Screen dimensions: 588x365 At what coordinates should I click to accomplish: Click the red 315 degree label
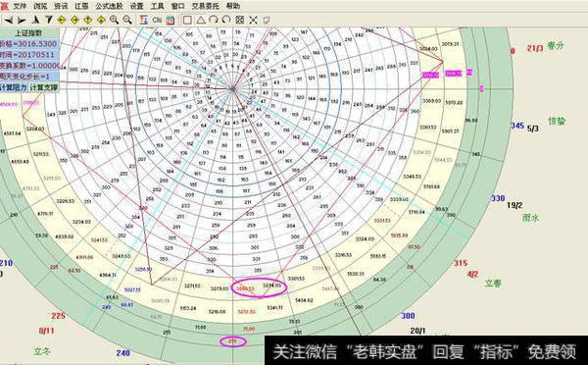[461, 263]
